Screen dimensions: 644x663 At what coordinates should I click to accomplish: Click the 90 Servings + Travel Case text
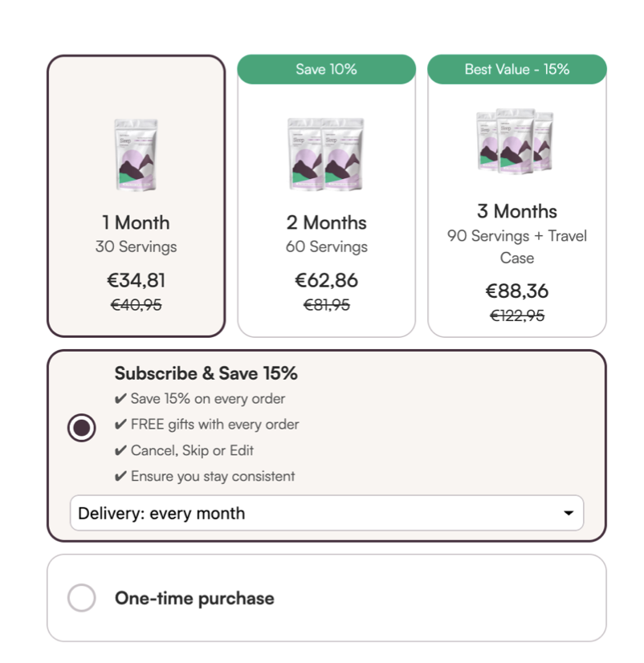coord(516,246)
